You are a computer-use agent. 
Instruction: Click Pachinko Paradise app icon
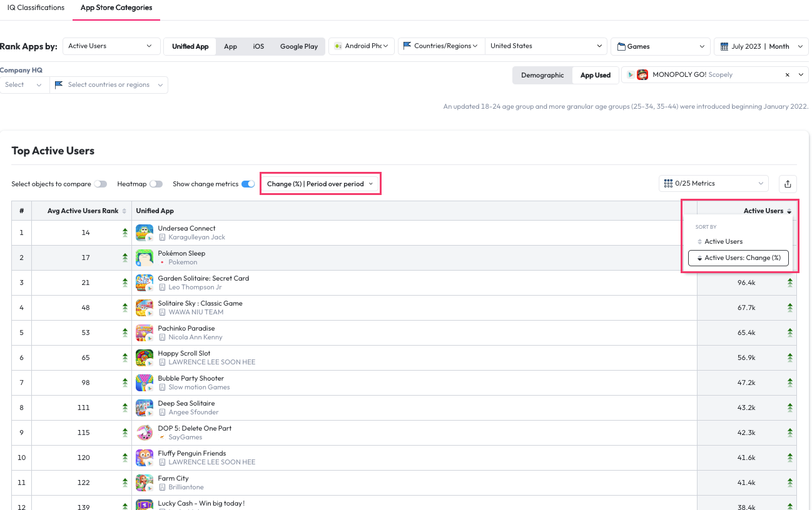[145, 332]
